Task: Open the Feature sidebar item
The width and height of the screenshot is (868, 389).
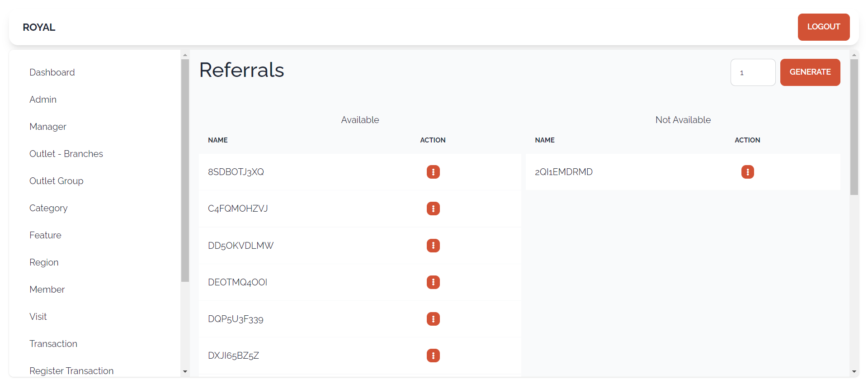Action: click(x=45, y=235)
